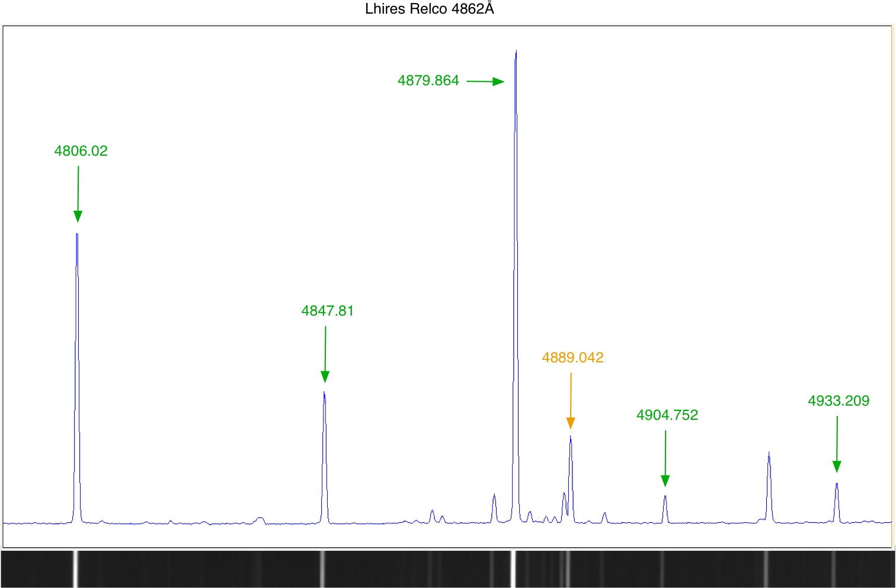The height and width of the screenshot is (588, 896).
Task: Click the green arrow under 4904.752
Action: click(665, 458)
